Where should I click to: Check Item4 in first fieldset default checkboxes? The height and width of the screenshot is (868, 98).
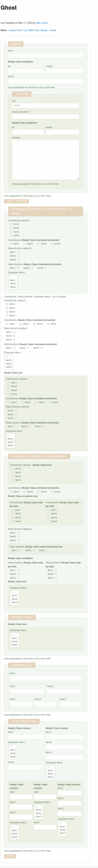11,236
